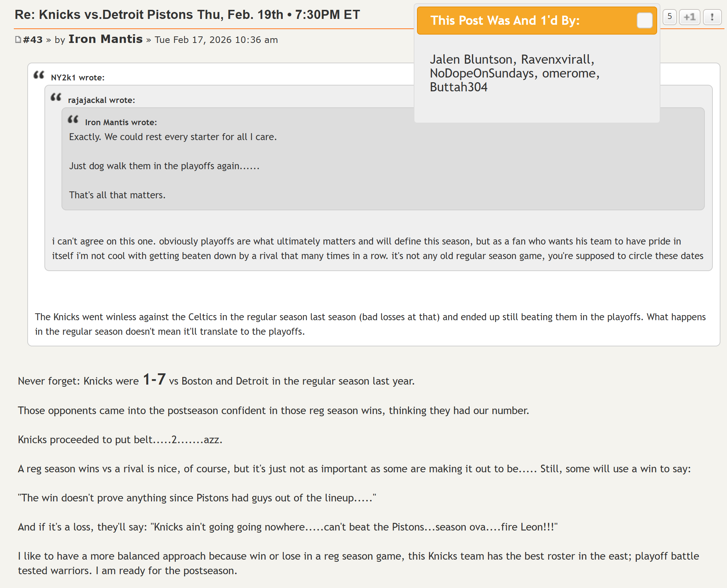
Task: Click quote mark icon in innermost Iron Mantis quote
Action: pyautogui.click(x=73, y=119)
